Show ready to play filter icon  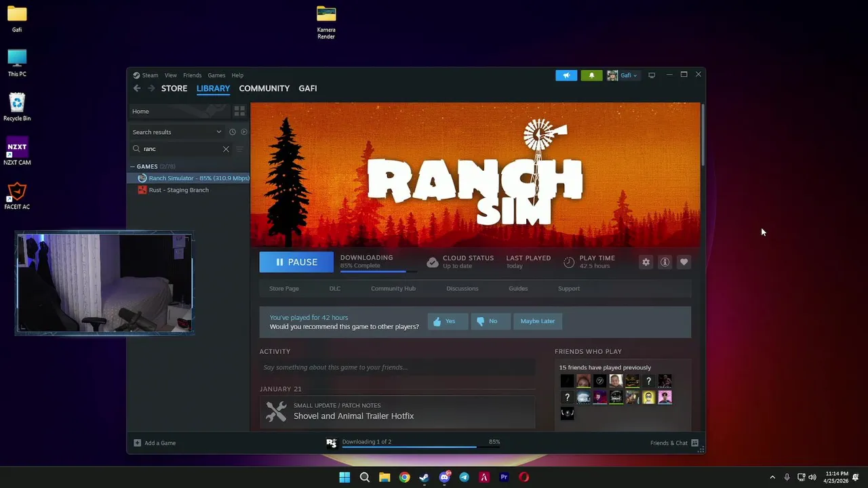pyautogui.click(x=244, y=132)
